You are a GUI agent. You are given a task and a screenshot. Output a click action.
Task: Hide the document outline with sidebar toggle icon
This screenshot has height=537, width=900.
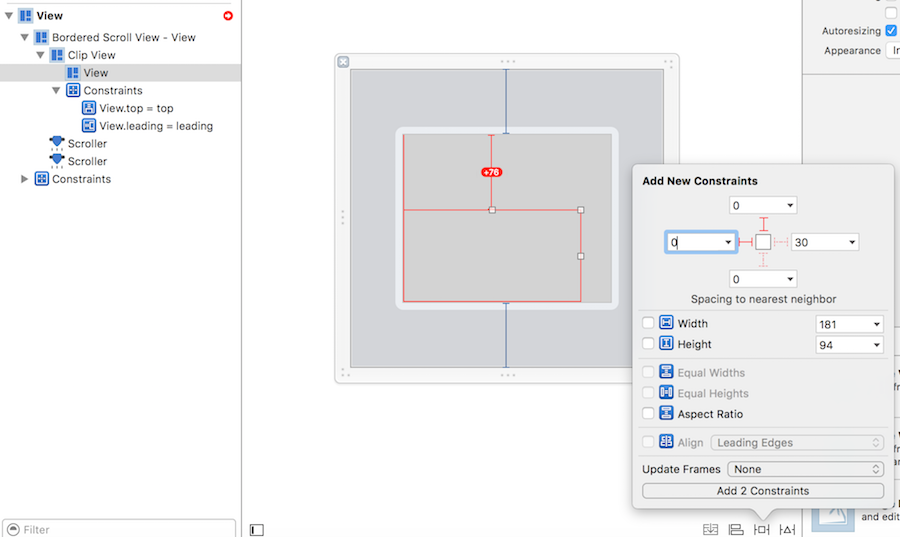[x=257, y=530]
